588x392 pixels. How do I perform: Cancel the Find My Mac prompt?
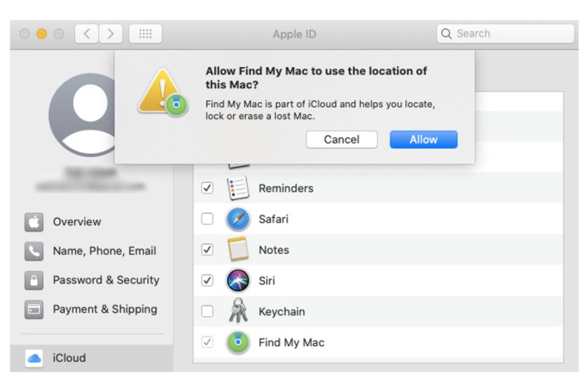click(341, 140)
